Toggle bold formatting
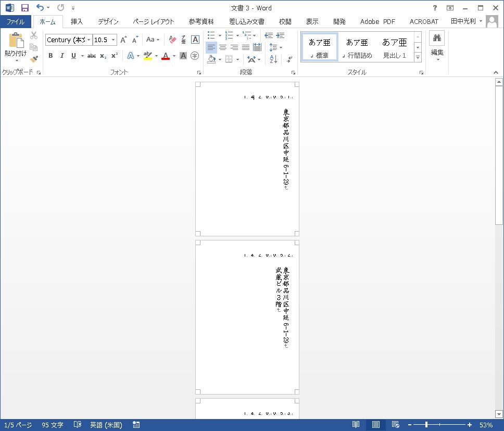 tap(51, 56)
